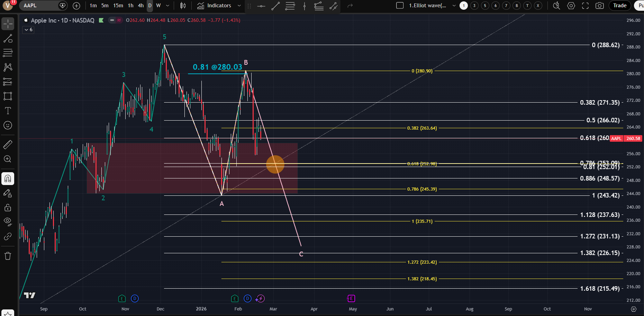
Task: Select the crosshair cursor tool
Action: point(8,24)
